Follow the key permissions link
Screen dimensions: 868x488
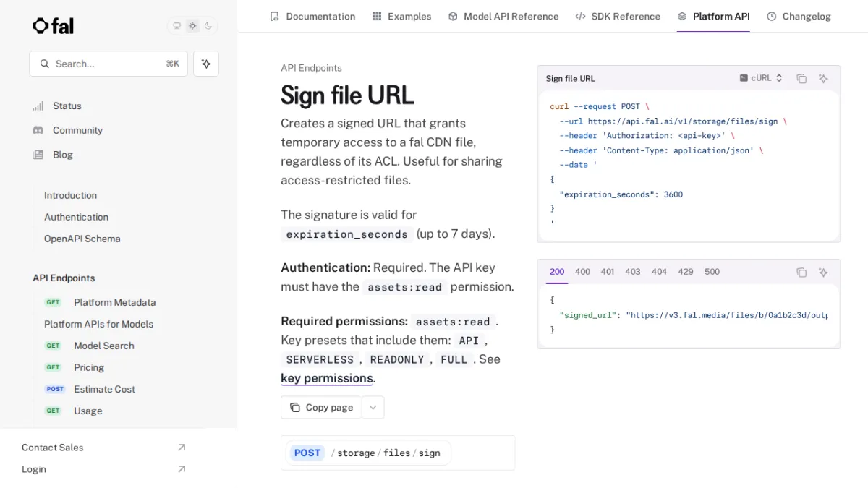click(327, 378)
